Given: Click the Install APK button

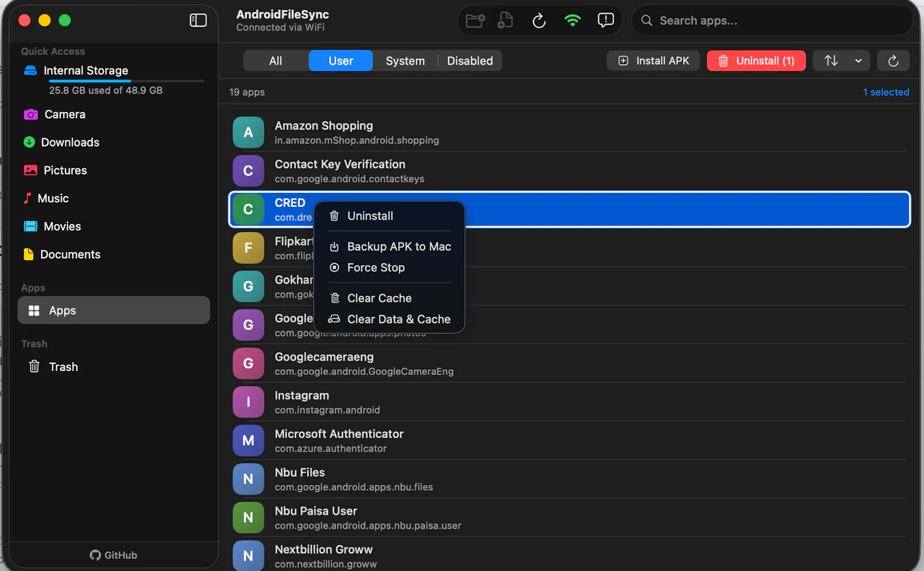Looking at the screenshot, I should 653,61.
